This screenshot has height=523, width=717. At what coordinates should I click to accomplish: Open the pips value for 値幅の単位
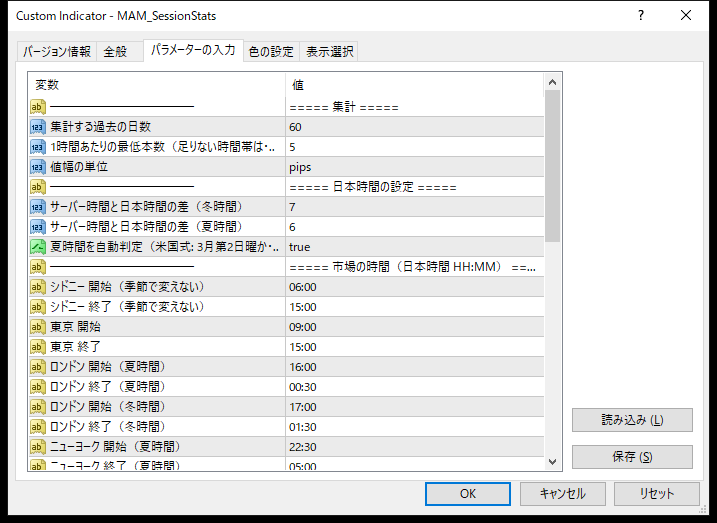click(x=415, y=167)
